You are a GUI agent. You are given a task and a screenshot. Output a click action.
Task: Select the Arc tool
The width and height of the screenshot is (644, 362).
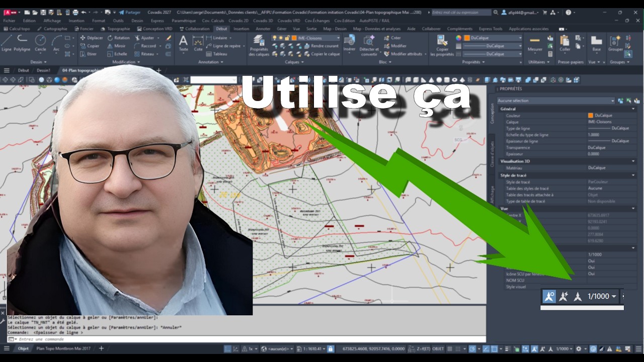coord(56,44)
